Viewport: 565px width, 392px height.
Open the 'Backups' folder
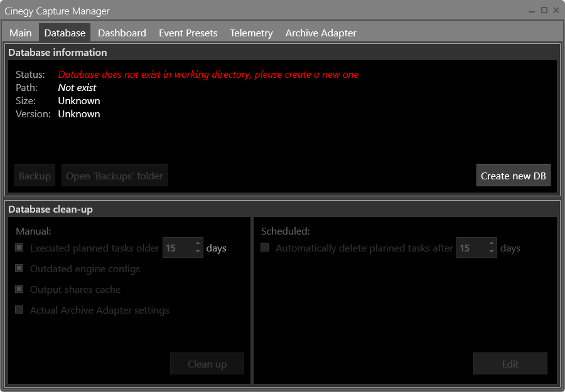click(114, 176)
